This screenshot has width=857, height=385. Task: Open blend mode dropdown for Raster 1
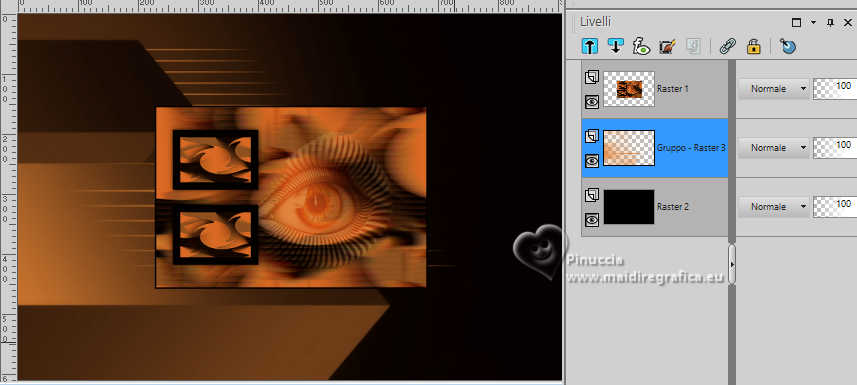tap(773, 89)
